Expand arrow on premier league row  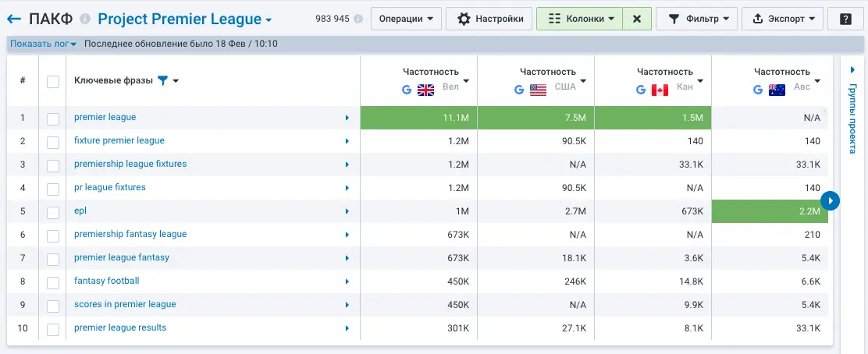347,118
